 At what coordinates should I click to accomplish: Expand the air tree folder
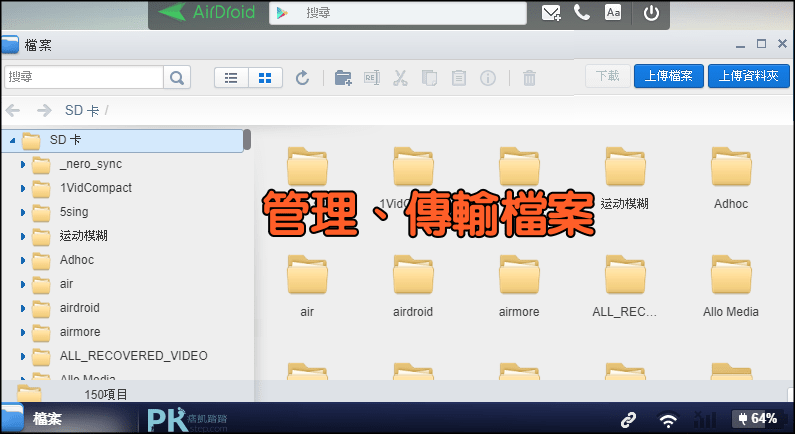(x=23, y=284)
